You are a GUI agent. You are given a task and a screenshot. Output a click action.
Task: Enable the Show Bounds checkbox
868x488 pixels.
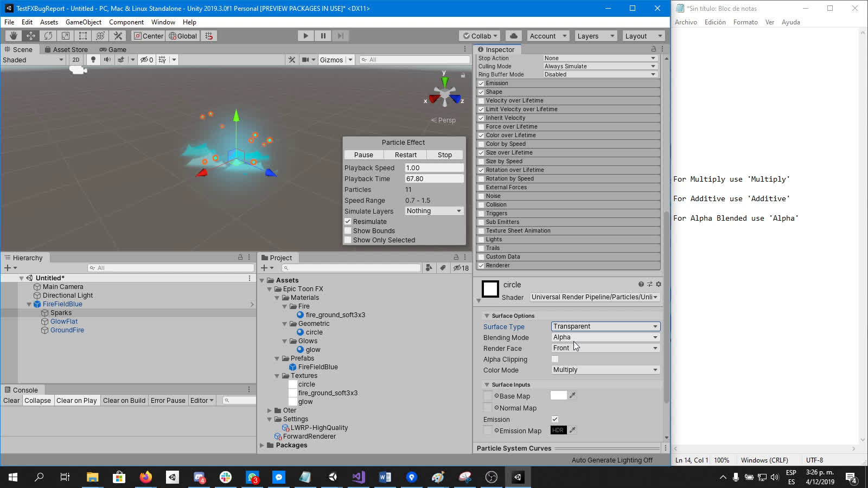348,231
